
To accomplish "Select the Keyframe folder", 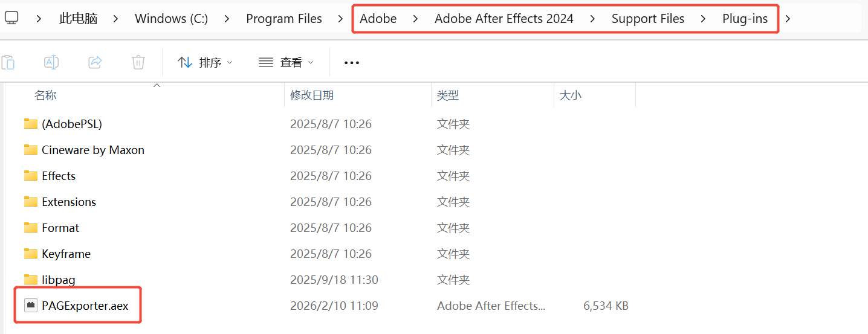I will (x=66, y=254).
